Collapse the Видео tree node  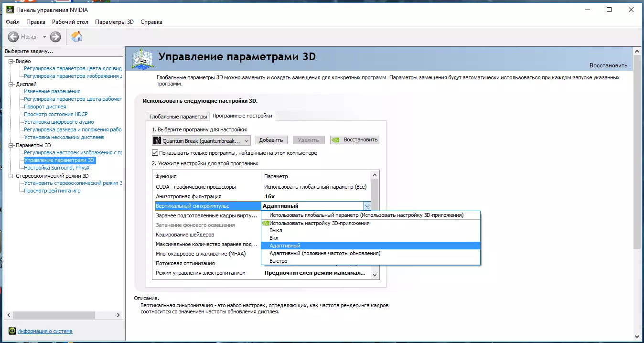(x=11, y=61)
